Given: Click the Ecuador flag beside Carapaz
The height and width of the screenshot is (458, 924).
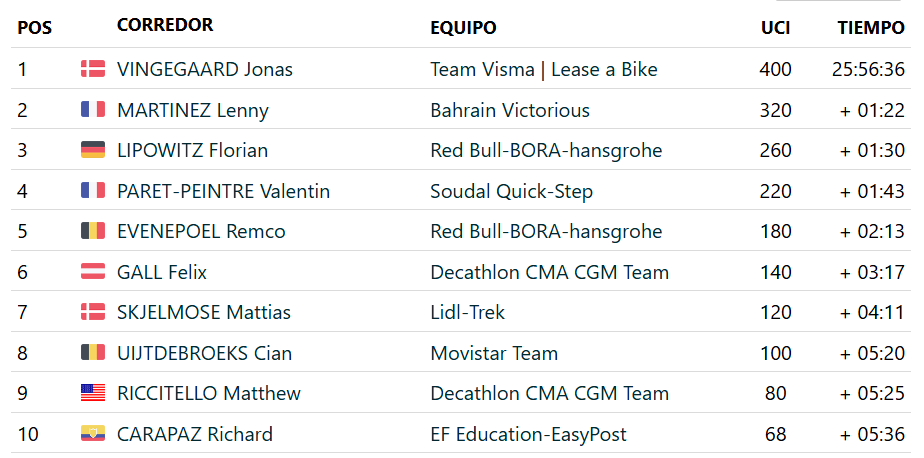Looking at the screenshot, I should click(x=93, y=434).
